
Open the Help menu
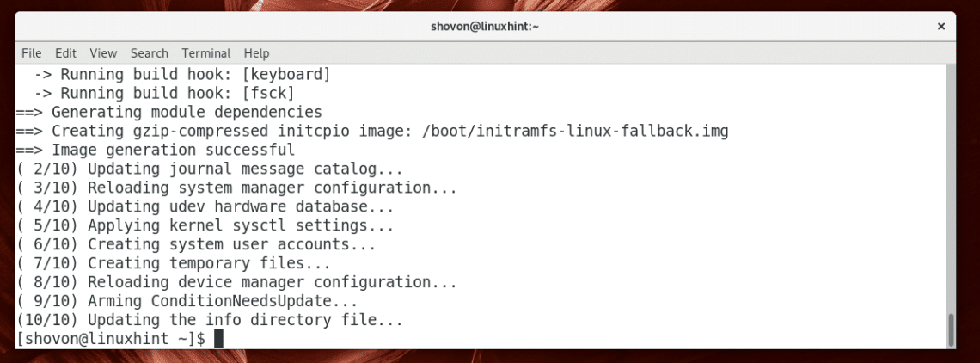[x=256, y=53]
